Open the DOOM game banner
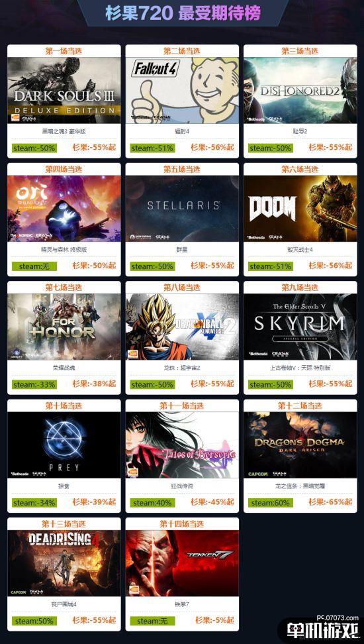 coord(300,209)
